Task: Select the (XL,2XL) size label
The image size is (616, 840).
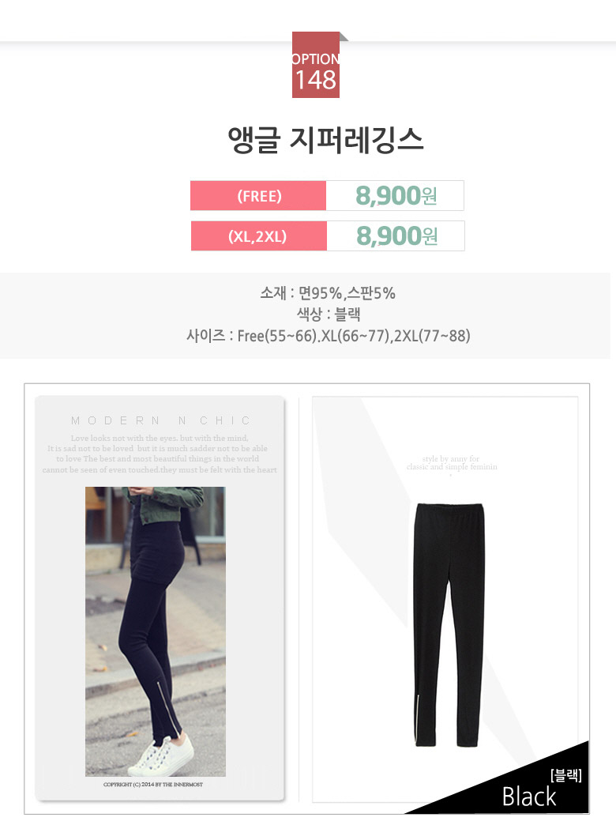Action: click(258, 236)
